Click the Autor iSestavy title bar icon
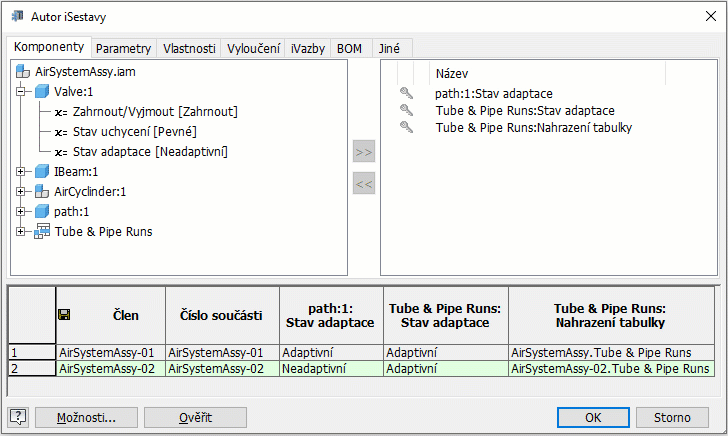728x436 pixels. [x=18, y=17]
